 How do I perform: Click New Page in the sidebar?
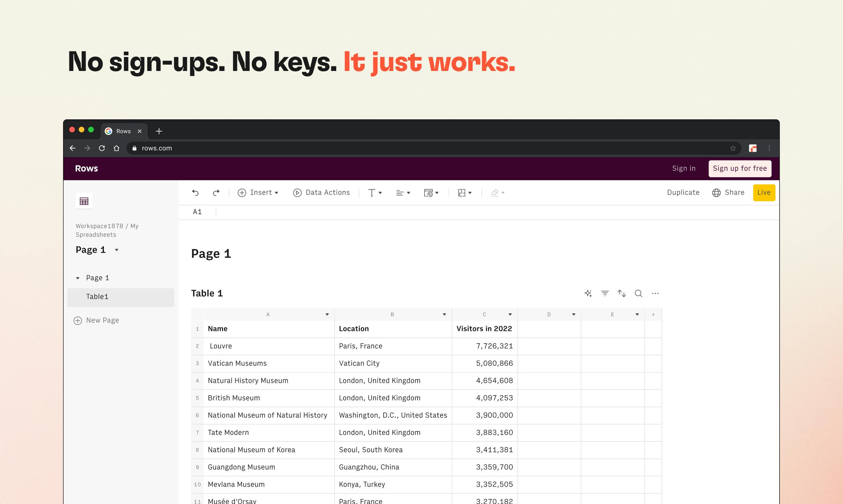[96, 320]
